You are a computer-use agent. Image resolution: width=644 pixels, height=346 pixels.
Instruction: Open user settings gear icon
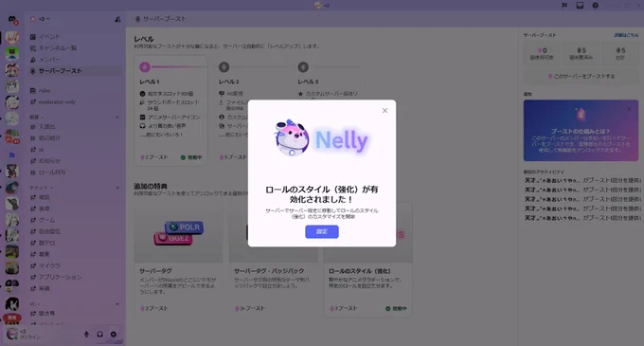click(114, 335)
